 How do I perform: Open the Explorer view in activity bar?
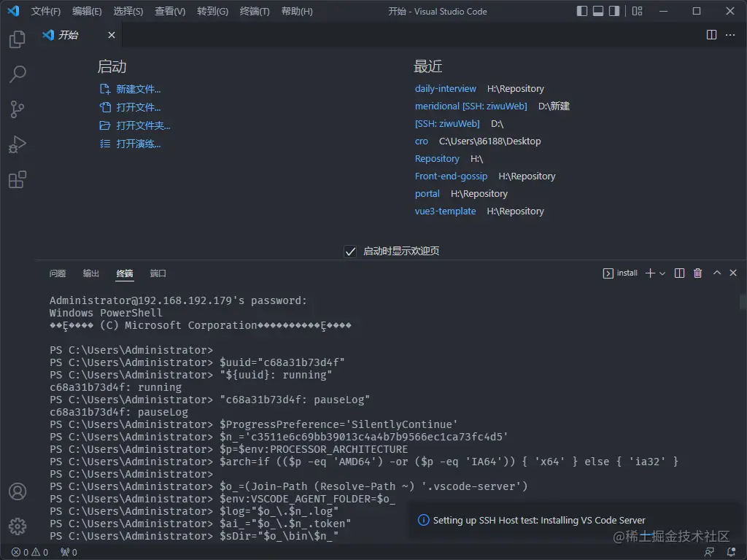coord(18,39)
